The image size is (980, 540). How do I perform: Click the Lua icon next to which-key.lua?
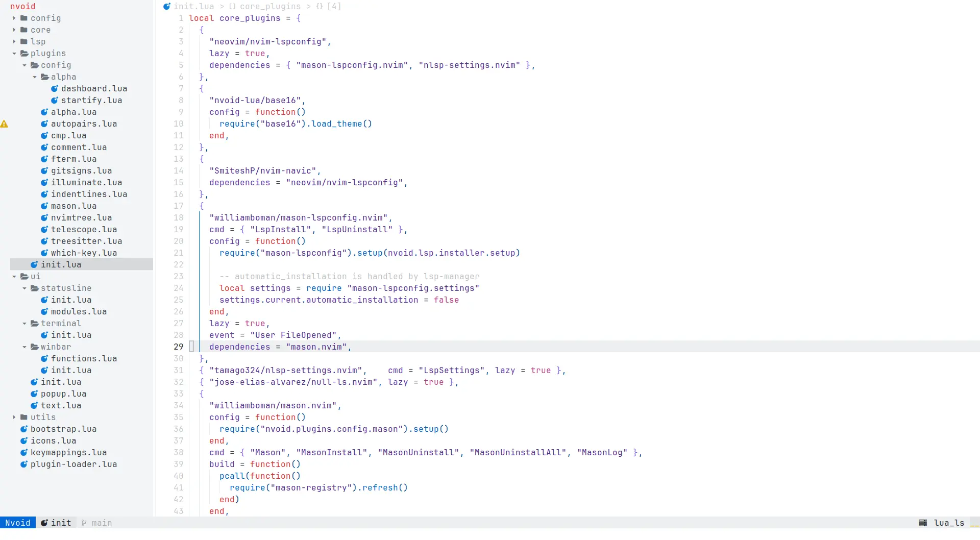[44, 253]
